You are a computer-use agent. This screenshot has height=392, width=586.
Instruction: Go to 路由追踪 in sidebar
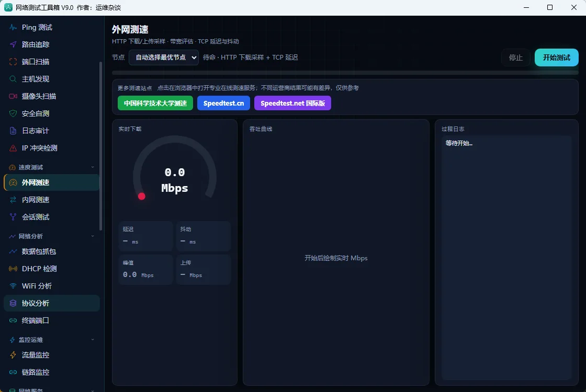tap(52, 44)
